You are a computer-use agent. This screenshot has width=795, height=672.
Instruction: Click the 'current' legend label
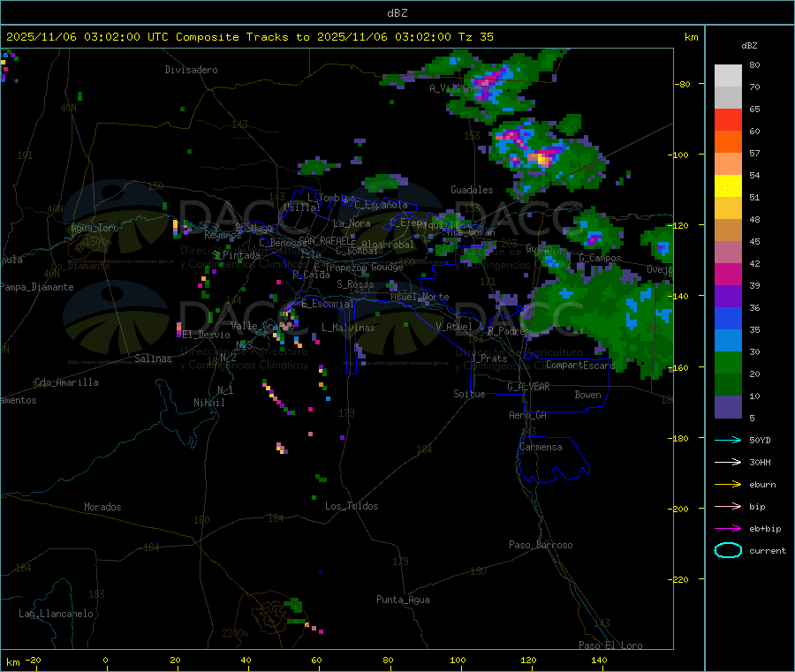click(768, 550)
